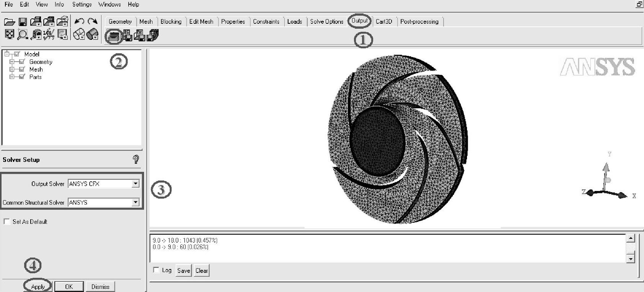Screen dimensions: 644x292
Task: Select the message line ending 1043 (0.457%)
Action: click(x=185, y=240)
